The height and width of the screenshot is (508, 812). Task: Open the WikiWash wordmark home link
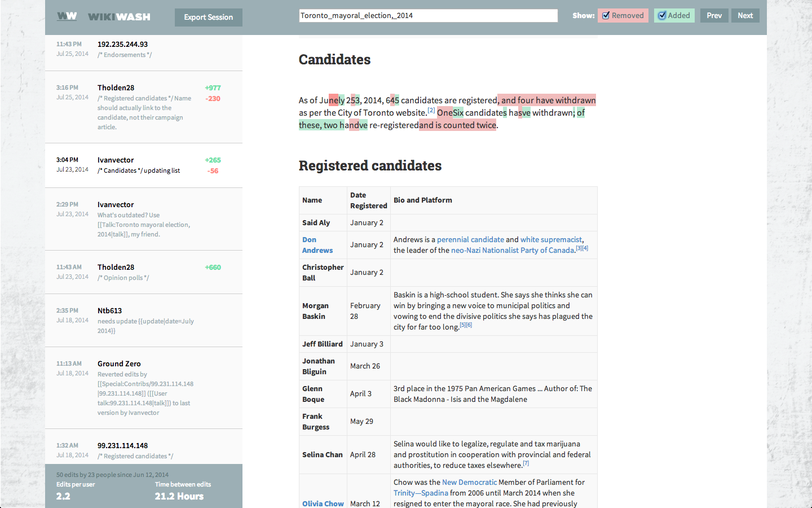(119, 17)
